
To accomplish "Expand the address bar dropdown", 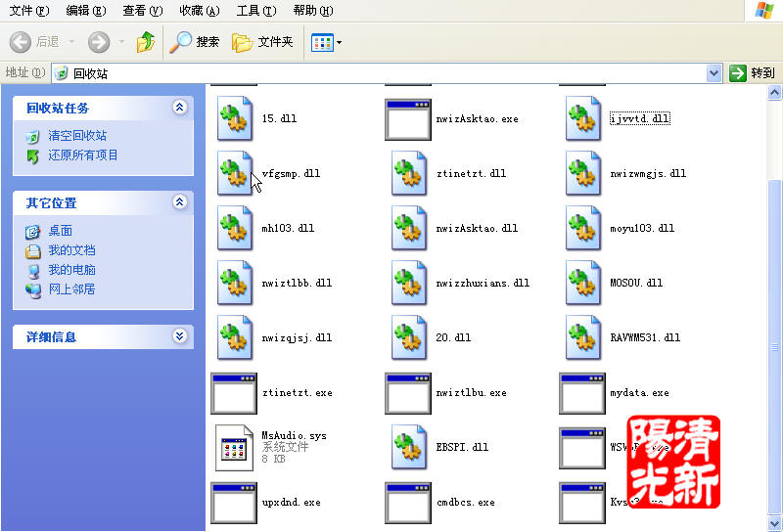I will point(714,73).
